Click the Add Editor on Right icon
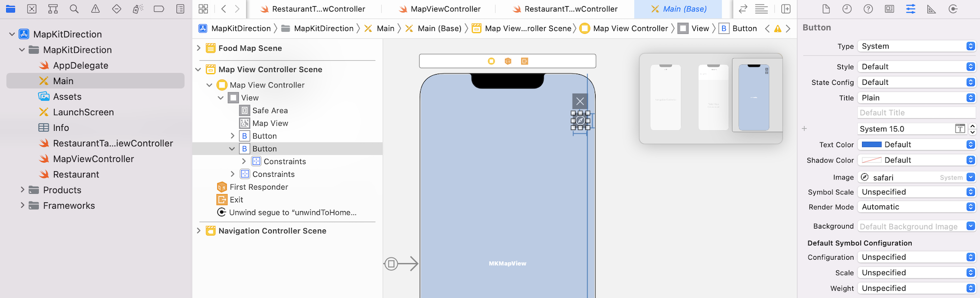Viewport: 980px width, 298px height. pyautogui.click(x=786, y=9)
